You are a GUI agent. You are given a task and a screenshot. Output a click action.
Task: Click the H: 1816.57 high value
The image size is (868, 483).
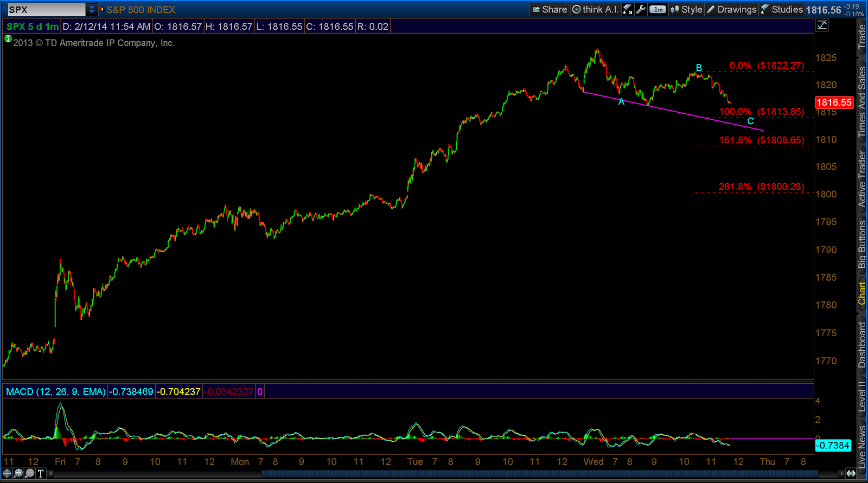click(229, 27)
